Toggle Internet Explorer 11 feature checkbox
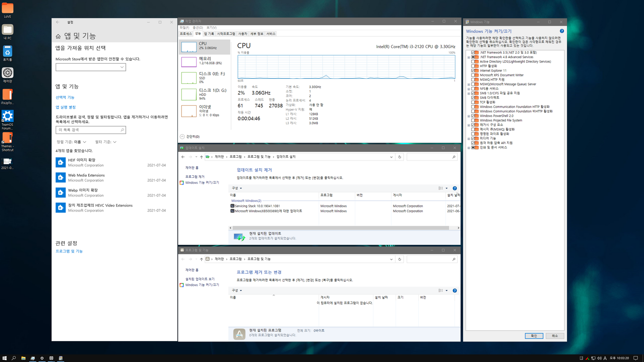Image resolution: width=644 pixels, height=362 pixels. pos(473,71)
